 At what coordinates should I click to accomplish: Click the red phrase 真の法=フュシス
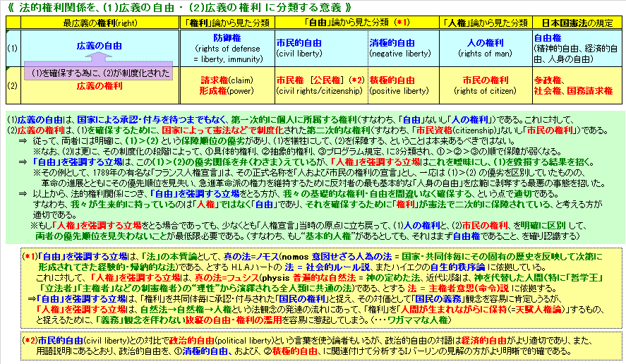pyautogui.click(x=226, y=278)
